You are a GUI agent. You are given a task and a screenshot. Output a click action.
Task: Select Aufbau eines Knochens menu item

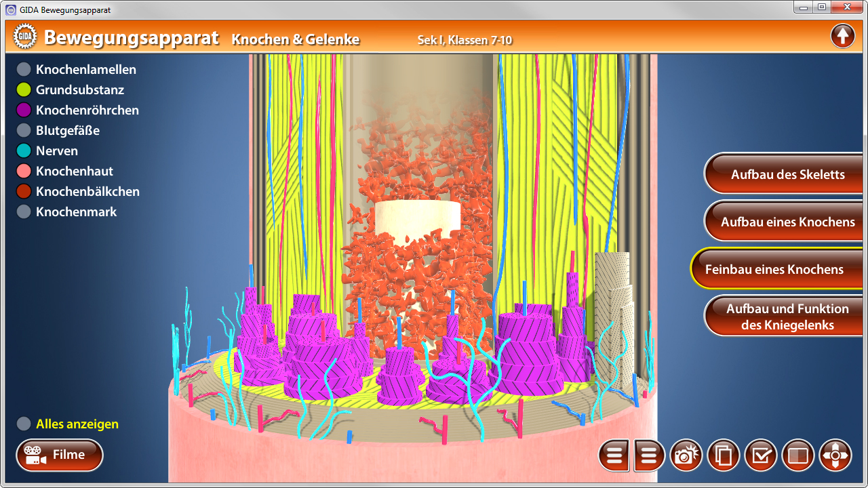[x=787, y=222]
